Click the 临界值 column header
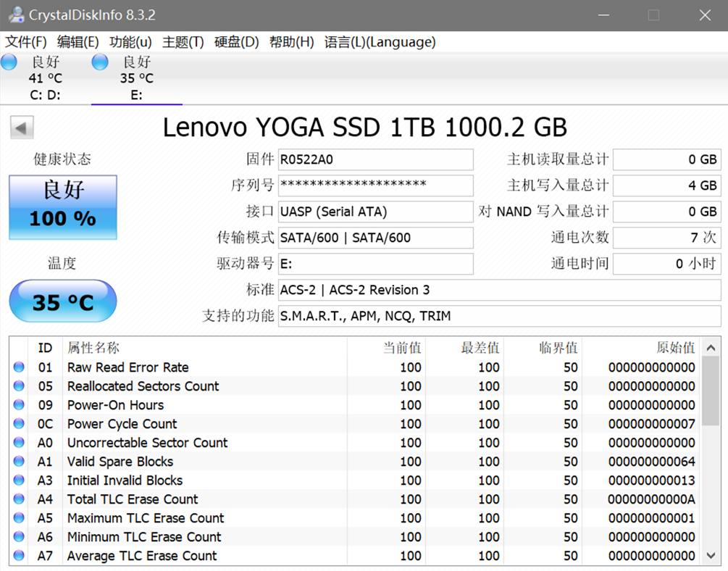This screenshot has height=571, width=728. (x=543, y=348)
